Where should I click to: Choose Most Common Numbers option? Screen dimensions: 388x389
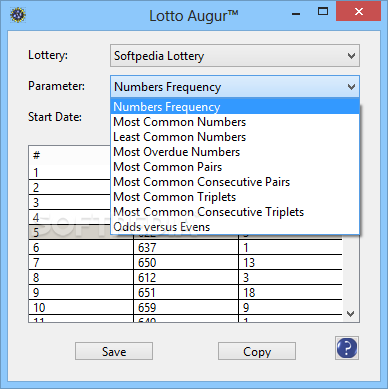click(235, 122)
